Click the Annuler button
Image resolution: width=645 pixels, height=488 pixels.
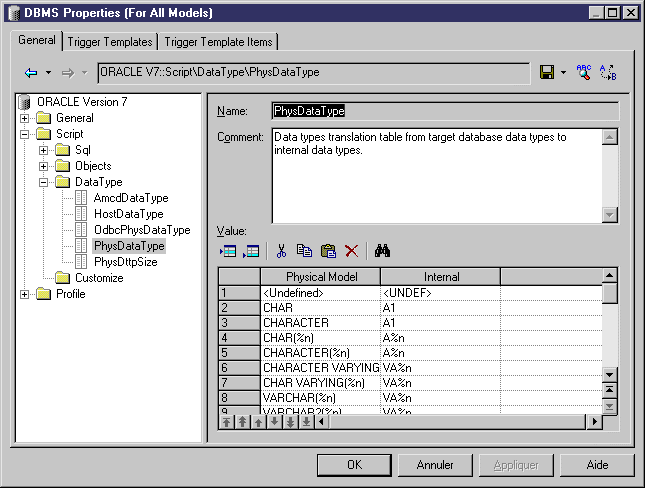point(435,465)
